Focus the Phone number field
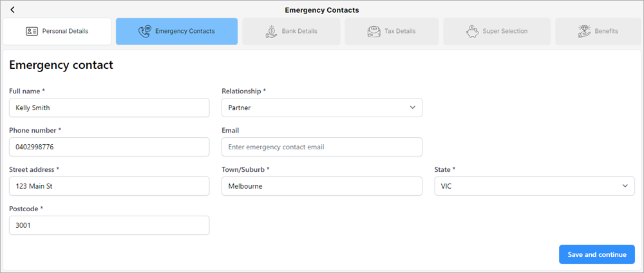 pos(109,147)
